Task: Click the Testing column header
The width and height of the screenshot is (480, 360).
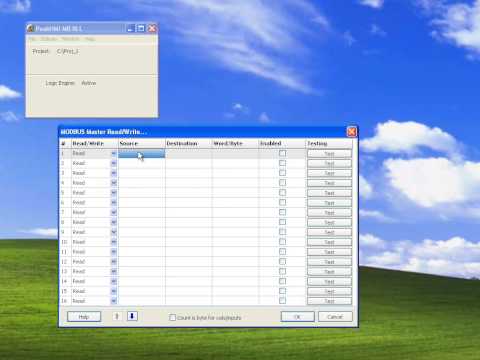Action: point(329,143)
